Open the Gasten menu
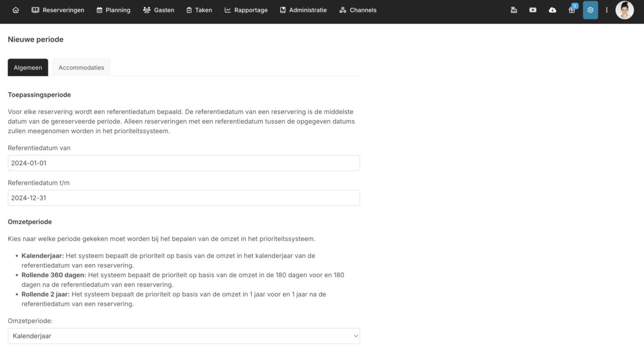 pos(159,10)
